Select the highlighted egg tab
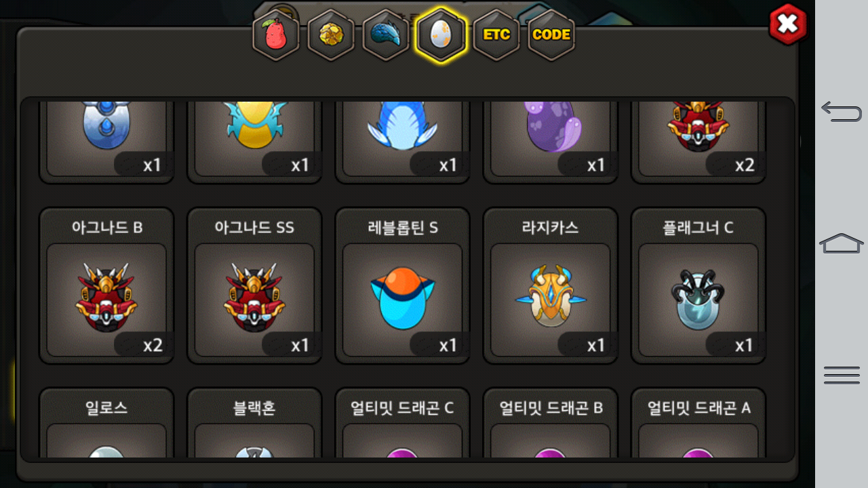The width and height of the screenshot is (868, 488). [x=441, y=35]
